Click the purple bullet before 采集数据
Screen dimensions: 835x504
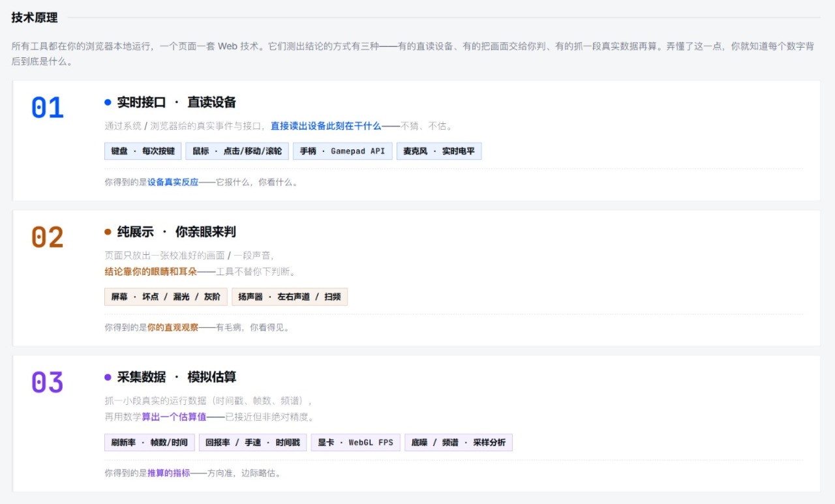point(108,377)
